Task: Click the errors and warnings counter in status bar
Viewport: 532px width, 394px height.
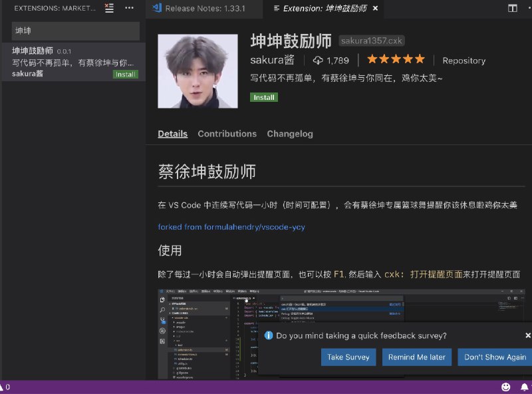Action: pyautogui.click(x=5, y=387)
